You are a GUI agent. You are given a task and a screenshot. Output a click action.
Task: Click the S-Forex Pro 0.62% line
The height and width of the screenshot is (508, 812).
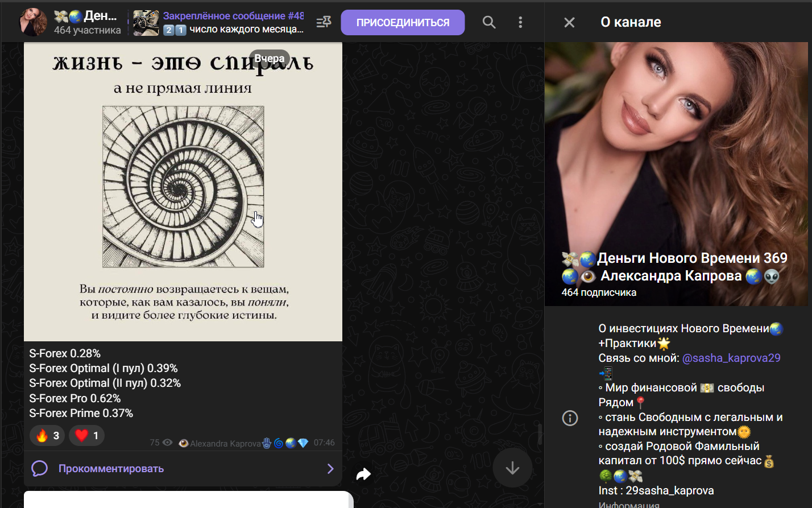(x=75, y=398)
